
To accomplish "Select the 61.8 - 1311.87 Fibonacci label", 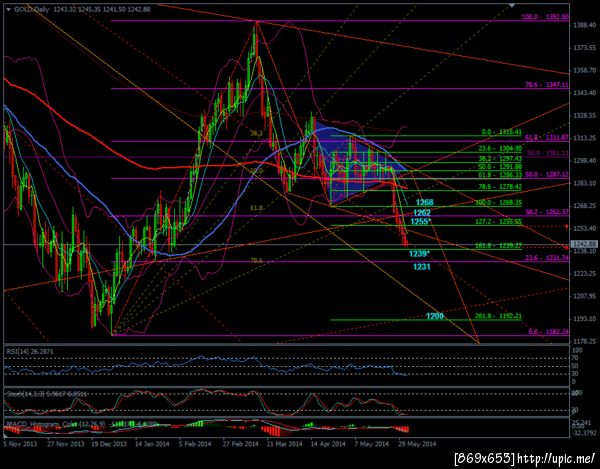I will 547,138.
